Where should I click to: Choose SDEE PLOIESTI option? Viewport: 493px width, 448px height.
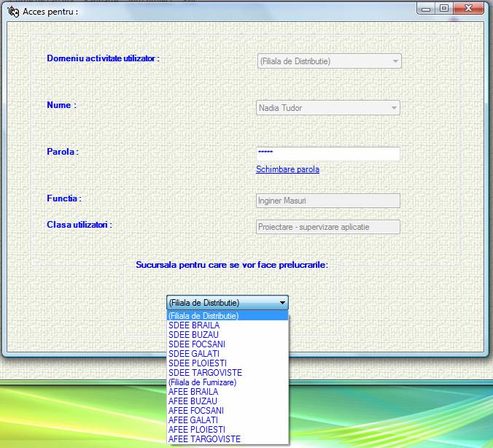coord(228,363)
